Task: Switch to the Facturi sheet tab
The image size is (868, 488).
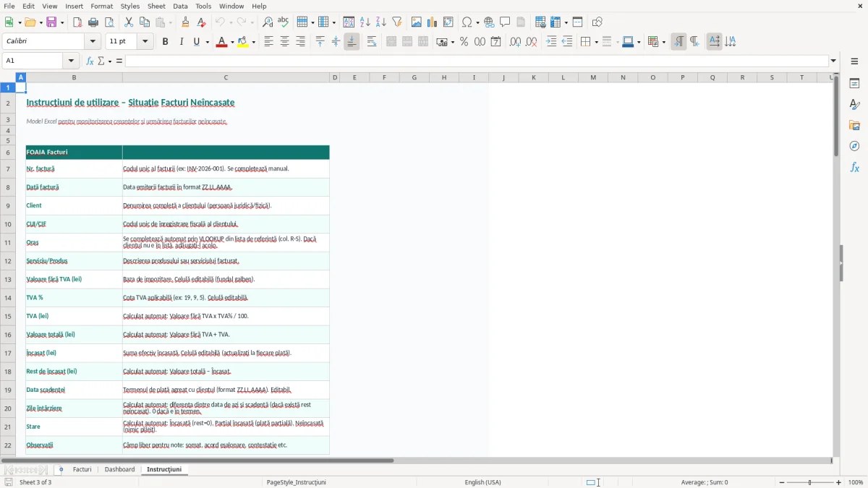Action: pyautogui.click(x=82, y=469)
